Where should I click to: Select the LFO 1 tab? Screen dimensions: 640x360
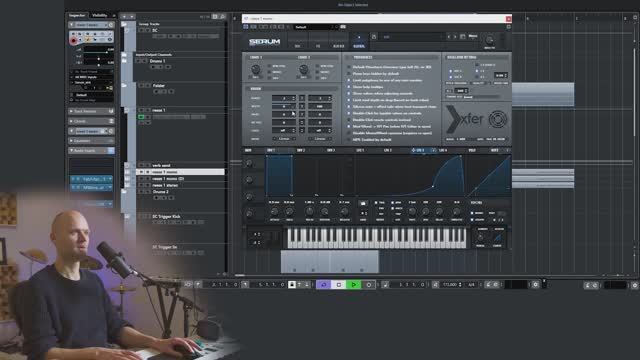pyautogui.click(x=360, y=151)
